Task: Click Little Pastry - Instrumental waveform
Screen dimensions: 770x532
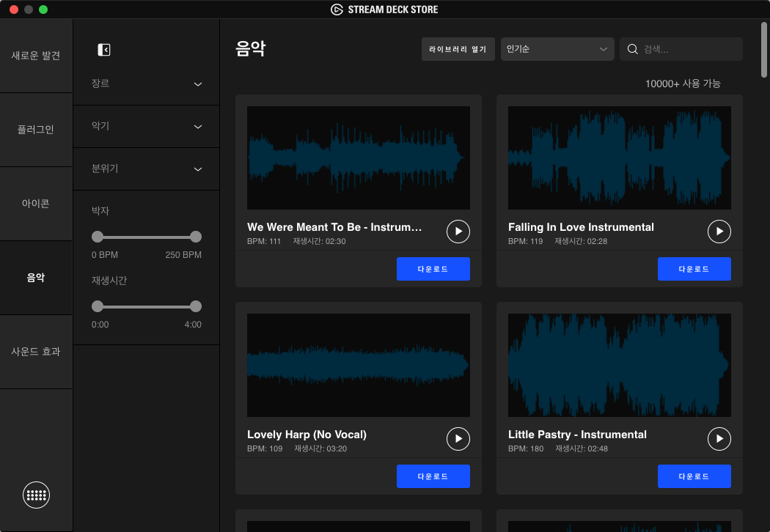Action: [619, 365]
